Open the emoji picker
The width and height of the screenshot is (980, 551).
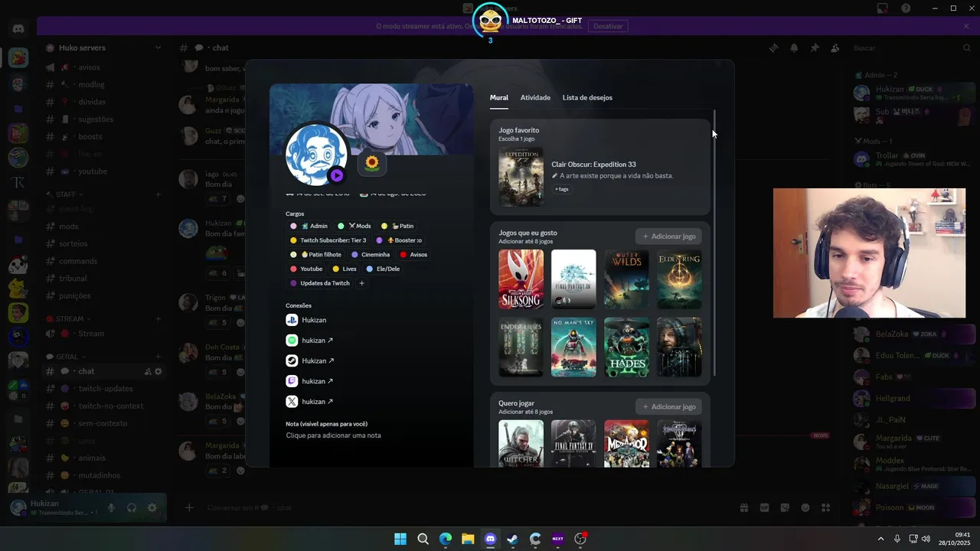(805, 507)
